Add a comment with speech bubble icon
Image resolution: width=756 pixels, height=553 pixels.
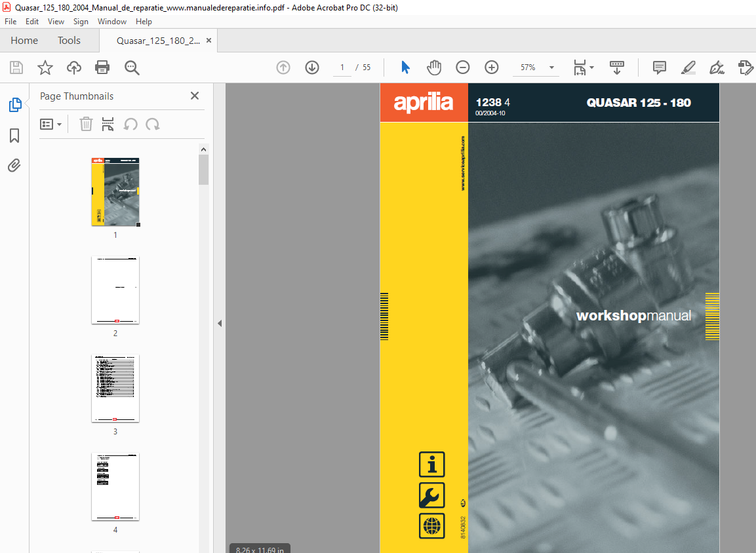(659, 67)
